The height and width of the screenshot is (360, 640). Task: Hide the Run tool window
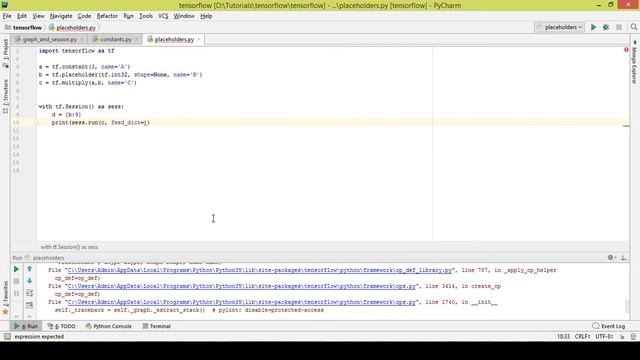[x=624, y=258]
